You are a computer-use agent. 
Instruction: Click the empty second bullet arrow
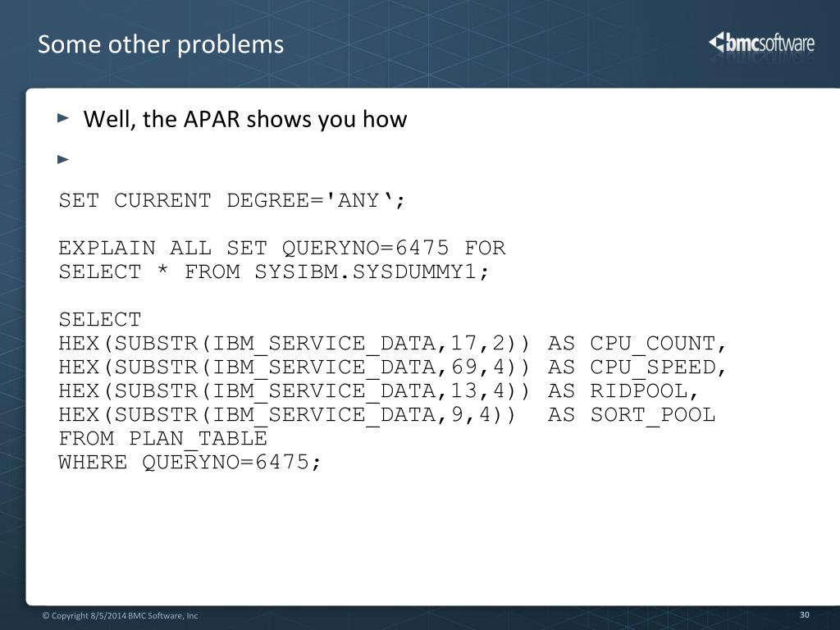[x=63, y=159]
